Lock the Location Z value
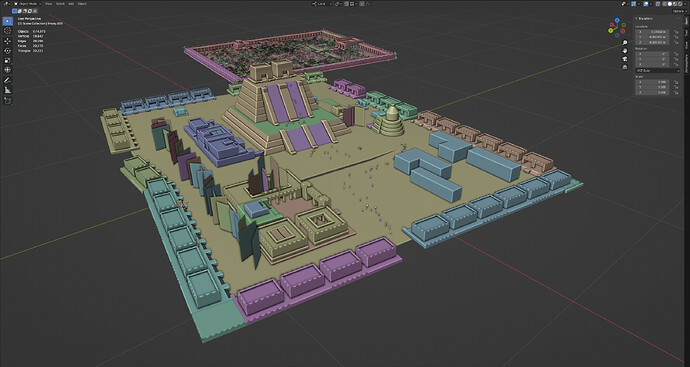Screen dimensions: 690x367 pyautogui.click(x=676, y=43)
